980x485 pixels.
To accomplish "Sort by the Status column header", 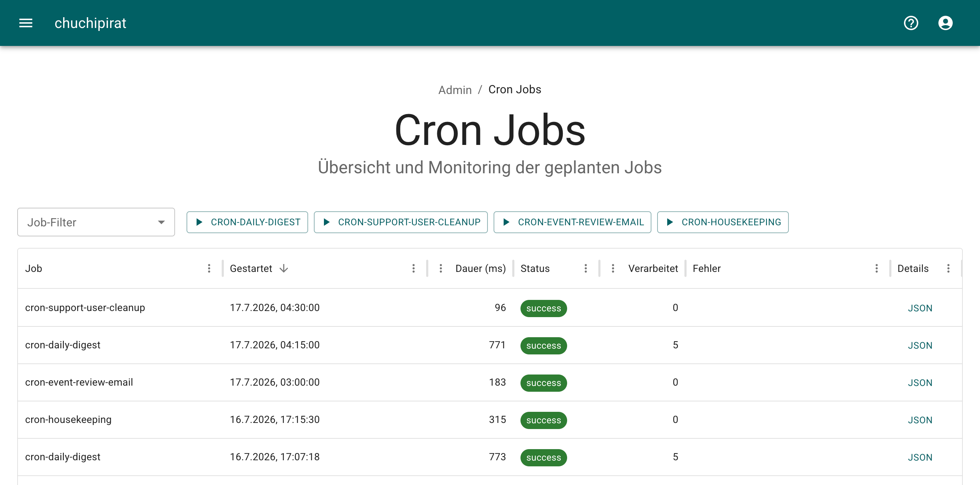I will coord(535,269).
